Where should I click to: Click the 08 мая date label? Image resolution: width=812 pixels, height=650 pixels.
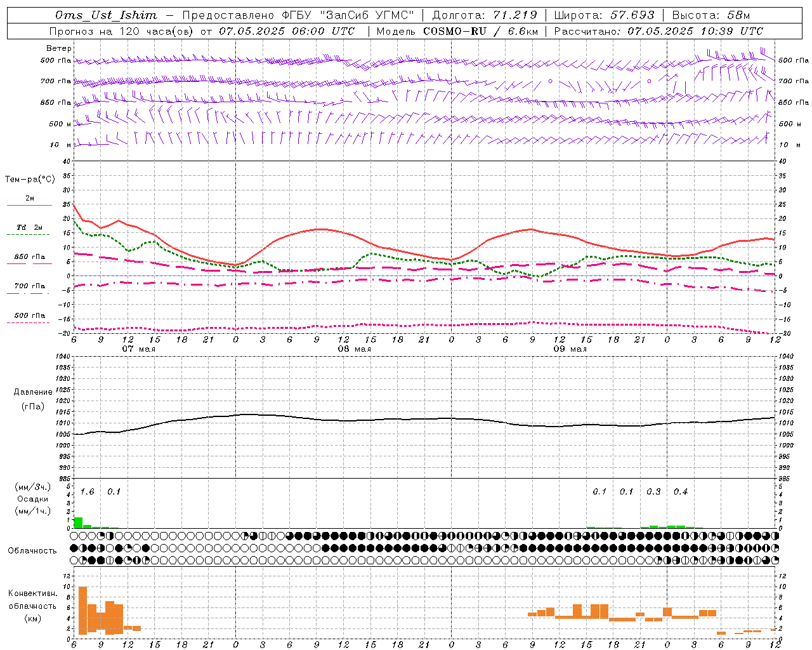pyautogui.click(x=355, y=349)
